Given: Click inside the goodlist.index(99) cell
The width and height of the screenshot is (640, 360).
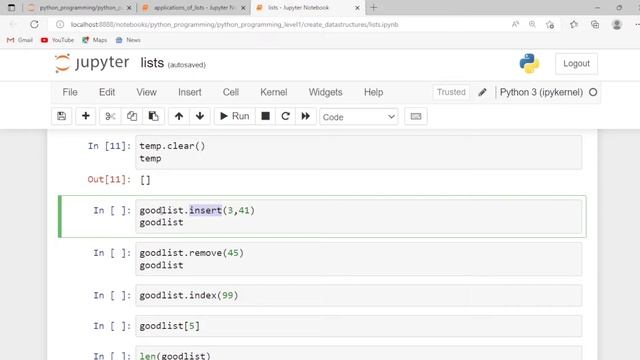Looking at the screenshot, I should point(358,296).
